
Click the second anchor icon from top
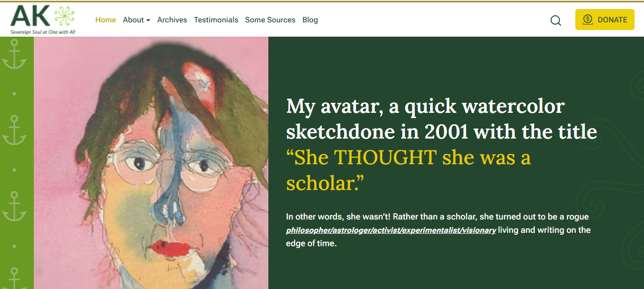tap(14, 130)
